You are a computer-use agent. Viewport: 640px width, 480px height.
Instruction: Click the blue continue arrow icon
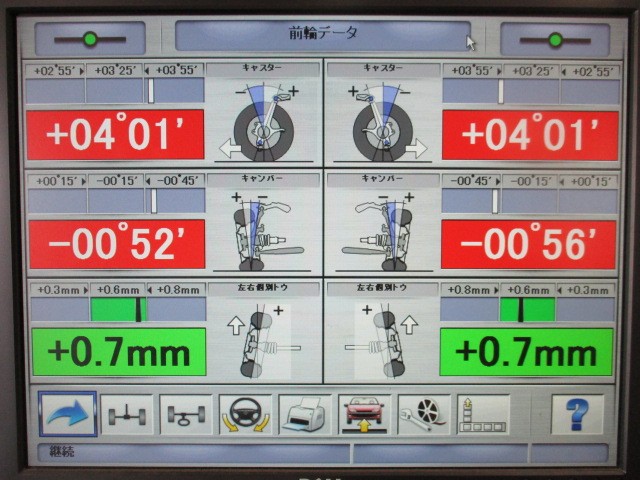pyautogui.click(x=68, y=414)
